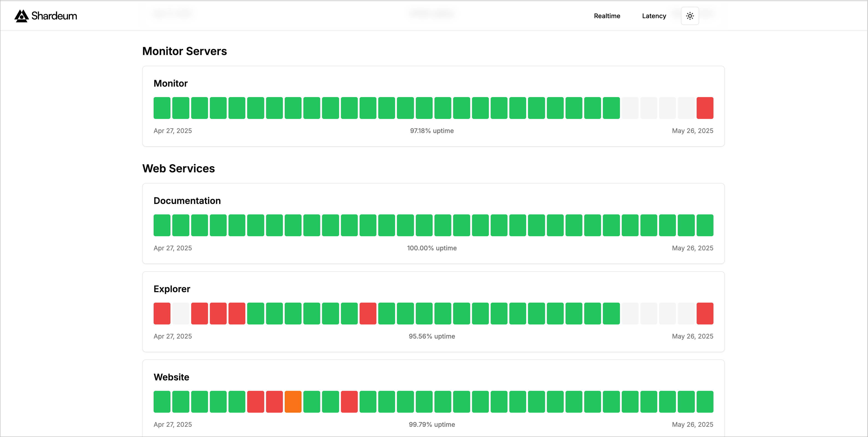
Task: Click the Shardeum brand name text
Action: tap(54, 16)
